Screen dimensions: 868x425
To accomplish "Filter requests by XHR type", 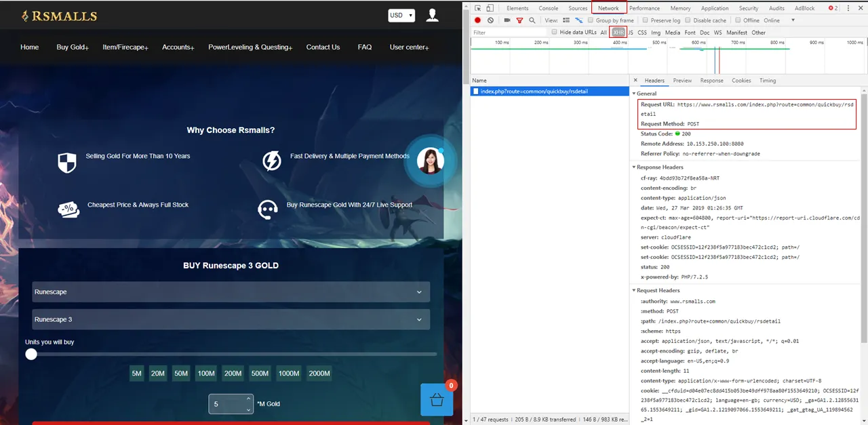I will 618,32.
